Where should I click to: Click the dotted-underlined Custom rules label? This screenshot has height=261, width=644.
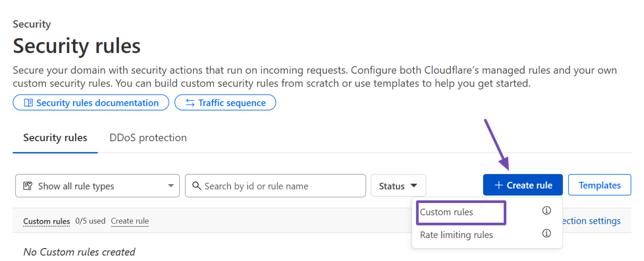(x=46, y=221)
